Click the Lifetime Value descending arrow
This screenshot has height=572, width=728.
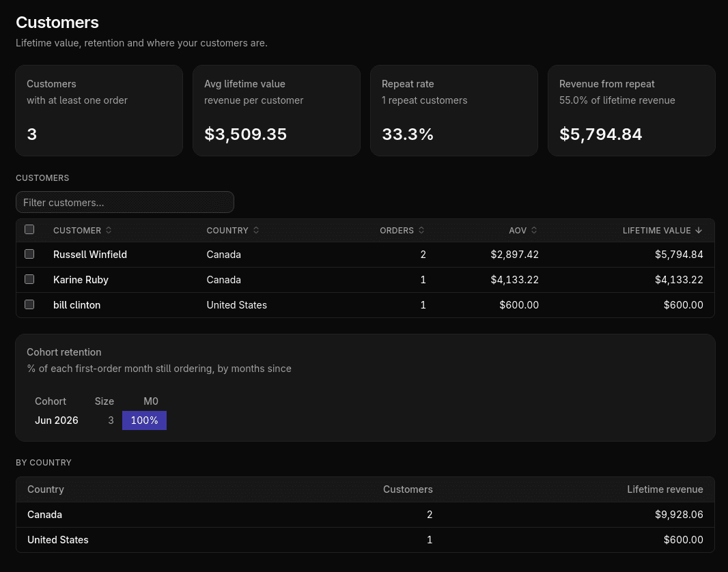click(699, 230)
